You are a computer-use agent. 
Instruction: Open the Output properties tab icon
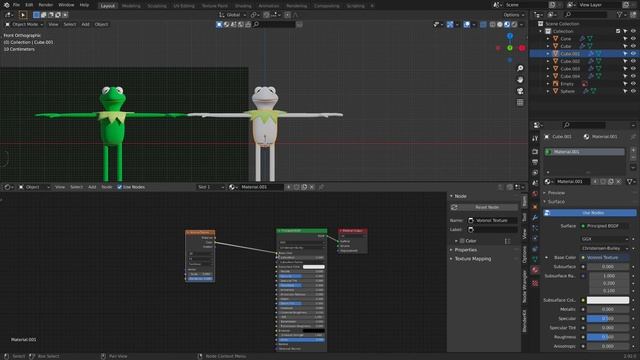pos(535,162)
